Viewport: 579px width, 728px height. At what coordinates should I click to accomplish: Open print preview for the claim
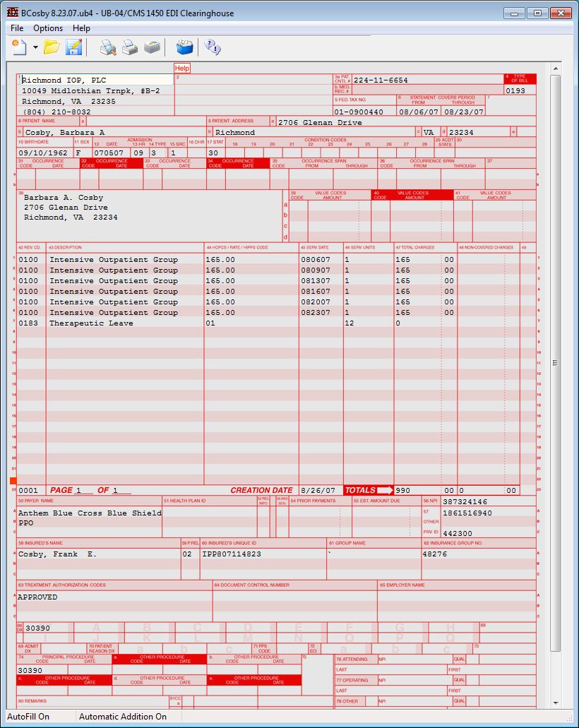click(107, 47)
